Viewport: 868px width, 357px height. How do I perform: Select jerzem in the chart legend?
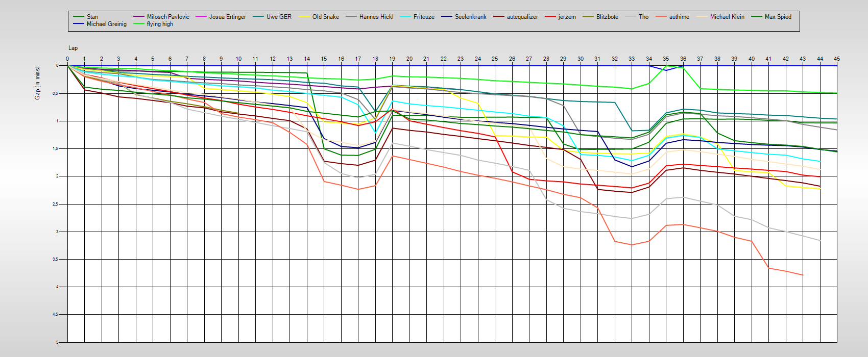click(567, 17)
